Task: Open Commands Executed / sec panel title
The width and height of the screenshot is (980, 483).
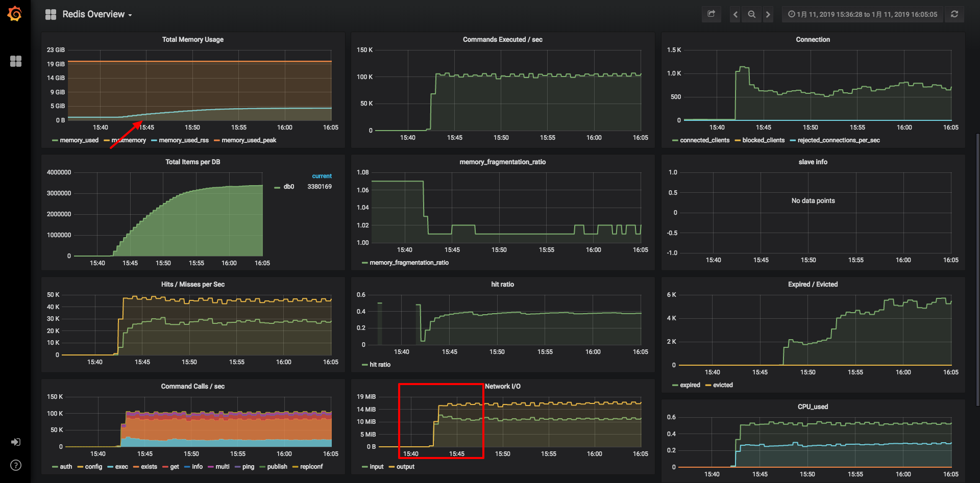Action: click(503, 39)
